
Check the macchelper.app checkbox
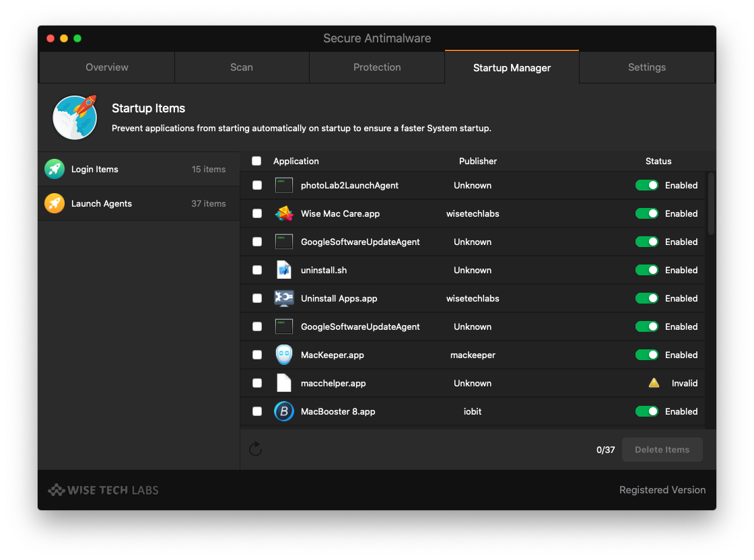pos(257,383)
